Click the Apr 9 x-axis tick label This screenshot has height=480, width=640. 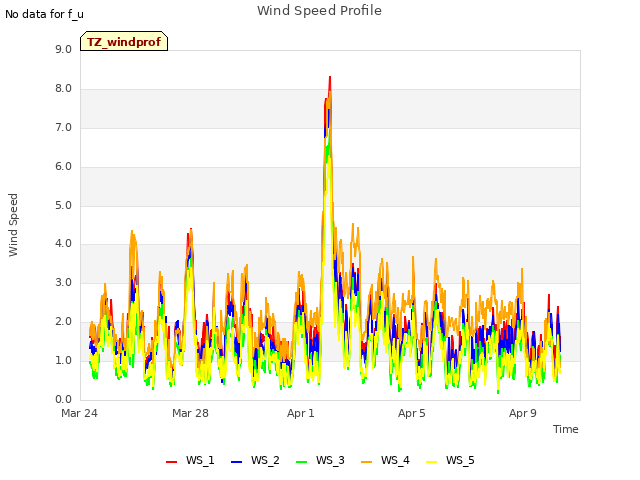[x=523, y=413]
